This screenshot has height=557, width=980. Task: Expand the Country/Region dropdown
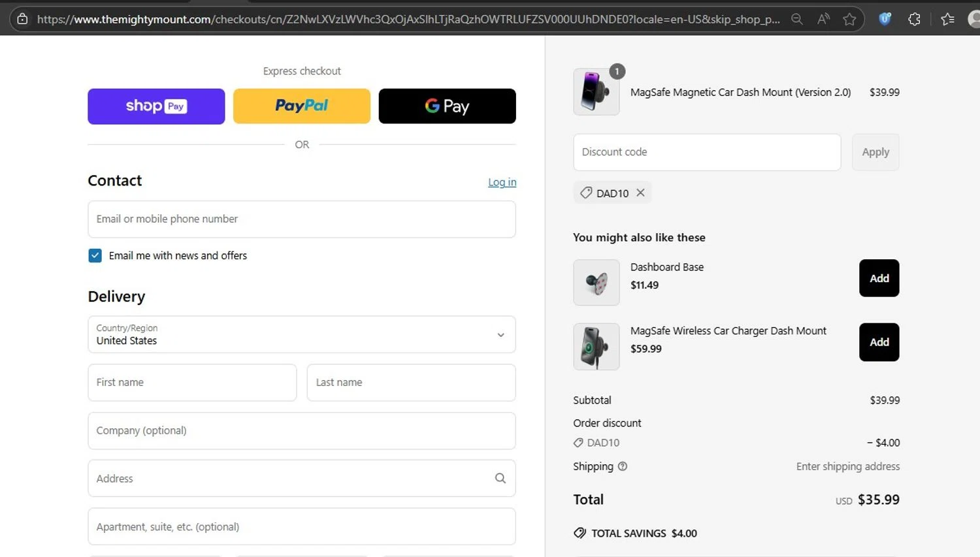(x=302, y=334)
